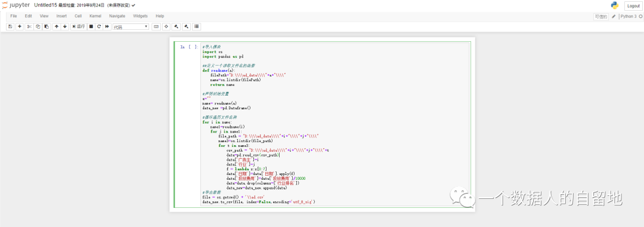Click the Python logo icon
644x227 pixels.
615,5
